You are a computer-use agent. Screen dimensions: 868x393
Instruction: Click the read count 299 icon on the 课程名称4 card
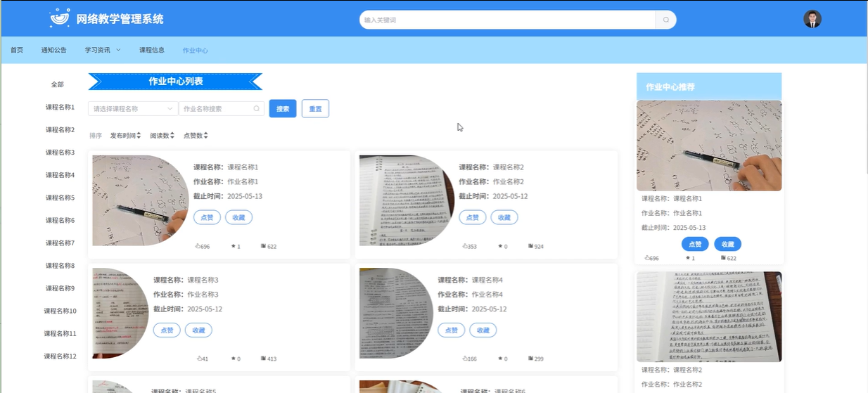pos(536,359)
